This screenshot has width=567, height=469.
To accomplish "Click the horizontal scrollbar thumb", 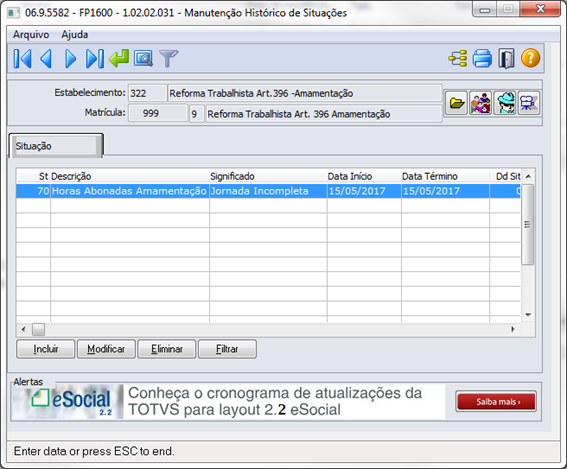I will point(38,329).
